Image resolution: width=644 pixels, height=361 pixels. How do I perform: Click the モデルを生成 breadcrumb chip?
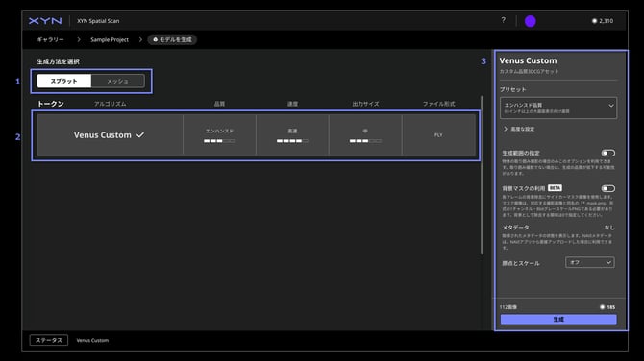pos(172,39)
